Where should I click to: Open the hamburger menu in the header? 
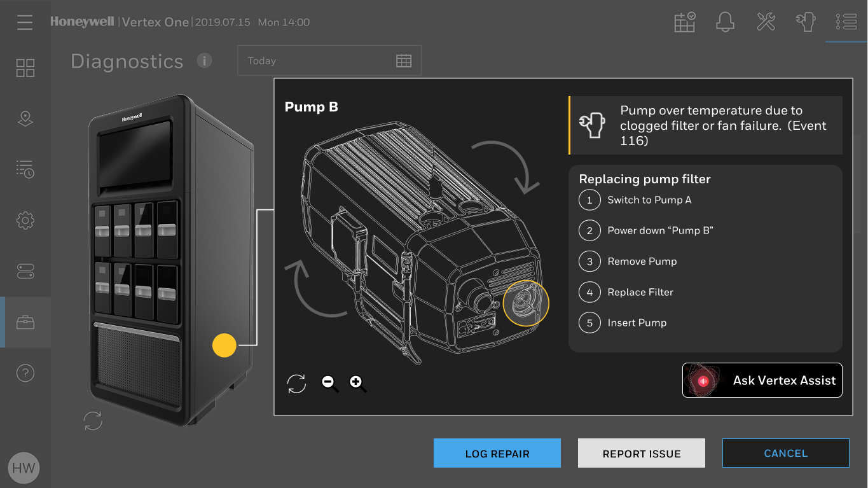tap(25, 22)
